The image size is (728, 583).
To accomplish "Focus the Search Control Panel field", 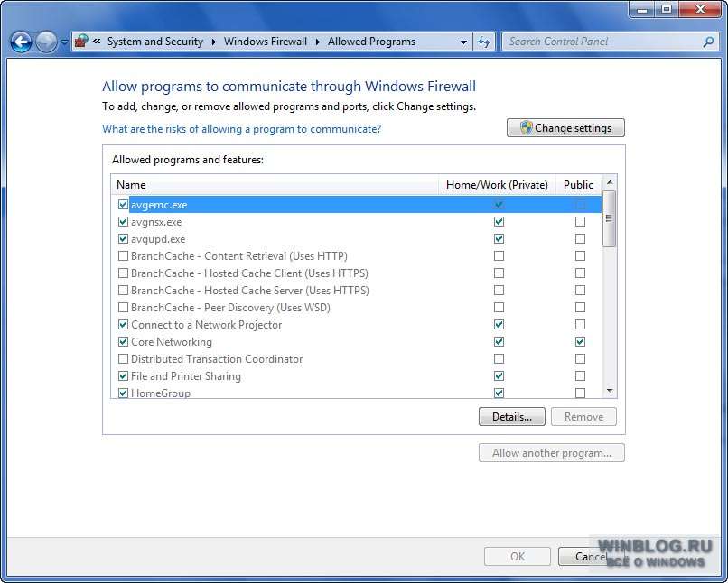I will coord(603,42).
